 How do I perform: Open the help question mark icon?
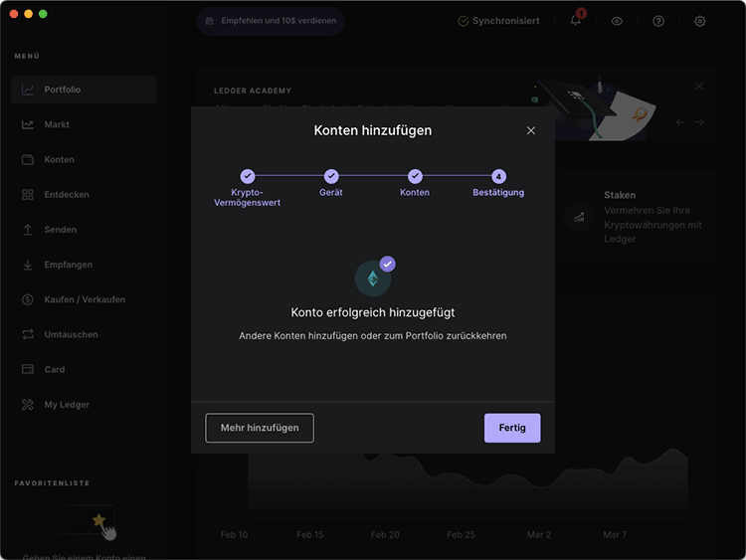coord(658,21)
